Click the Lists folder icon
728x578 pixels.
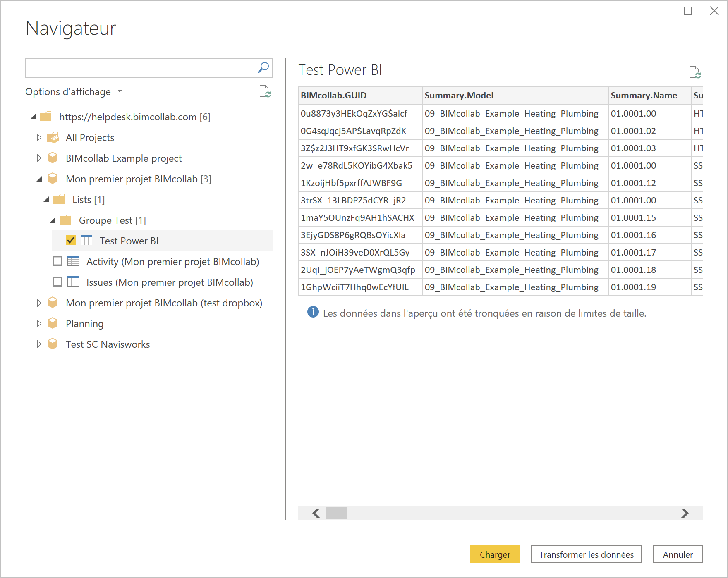click(x=59, y=199)
